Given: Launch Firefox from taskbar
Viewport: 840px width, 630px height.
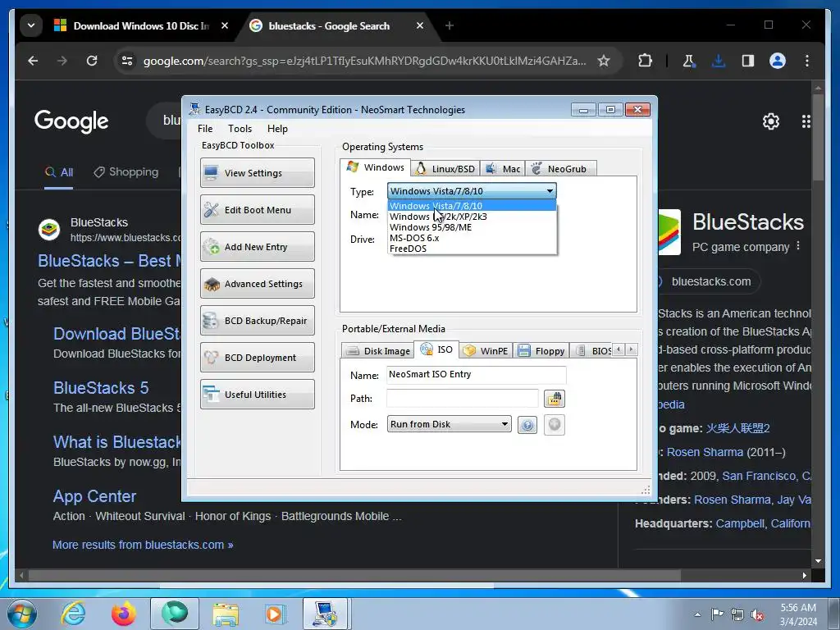Looking at the screenshot, I should (123, 614).
